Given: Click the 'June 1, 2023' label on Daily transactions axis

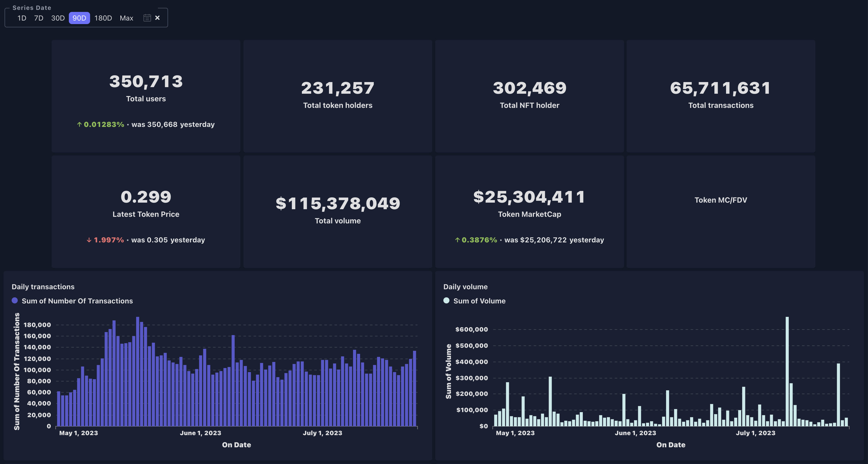Looking at the screenshot, I should point(200,433).
